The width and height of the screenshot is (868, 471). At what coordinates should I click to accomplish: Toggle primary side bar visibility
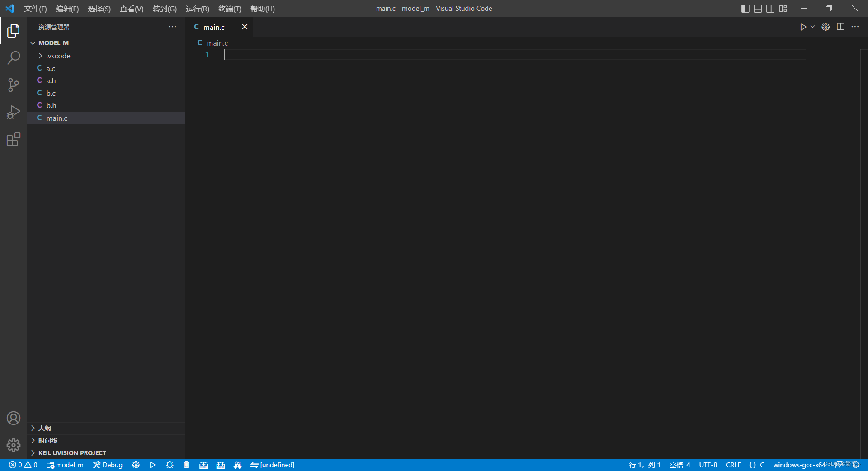pos(745,9)
